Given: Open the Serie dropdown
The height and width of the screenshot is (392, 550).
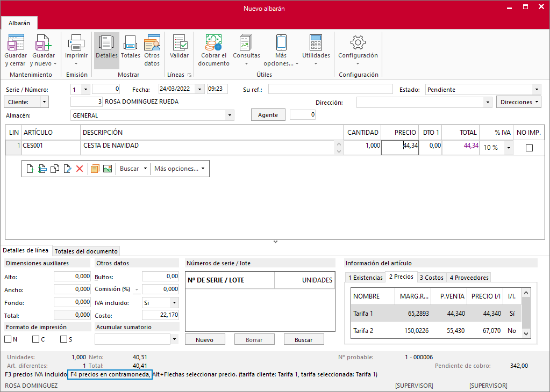Looking at the screenshot, I should (85, 90).
